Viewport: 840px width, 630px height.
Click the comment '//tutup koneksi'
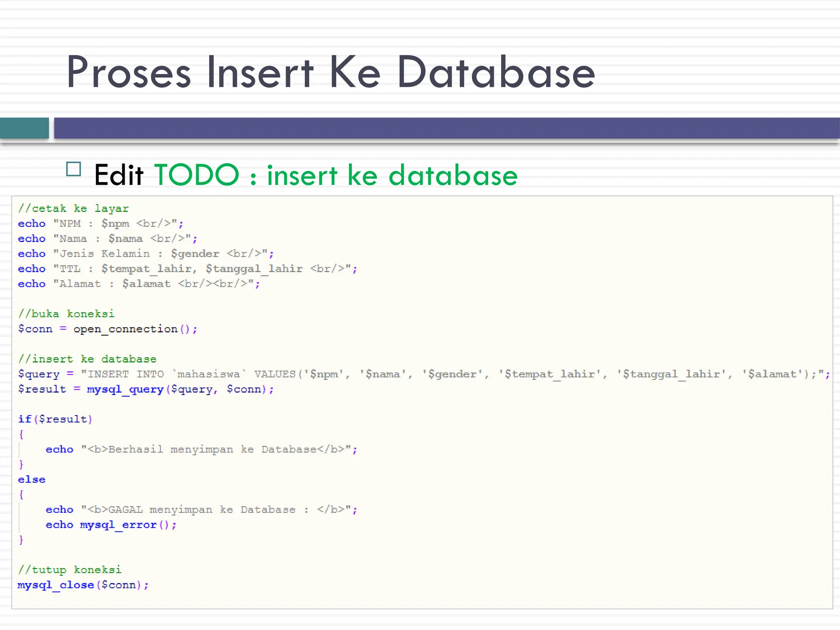click(70, 570)
